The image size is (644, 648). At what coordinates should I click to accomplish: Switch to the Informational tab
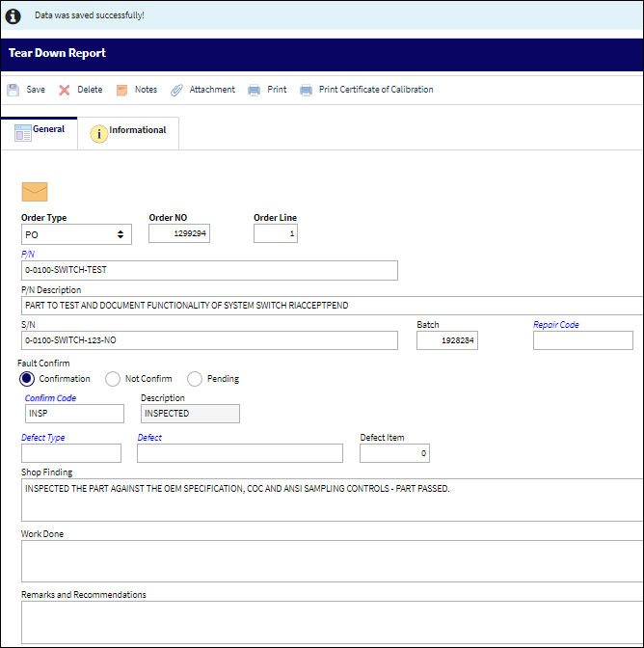click(128, 133)
